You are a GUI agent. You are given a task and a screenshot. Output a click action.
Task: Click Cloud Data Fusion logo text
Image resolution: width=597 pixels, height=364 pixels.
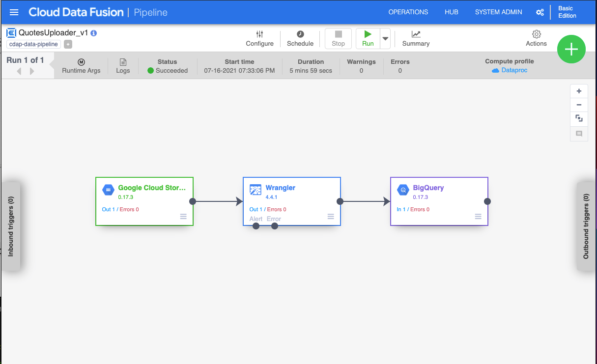point(76,12)
